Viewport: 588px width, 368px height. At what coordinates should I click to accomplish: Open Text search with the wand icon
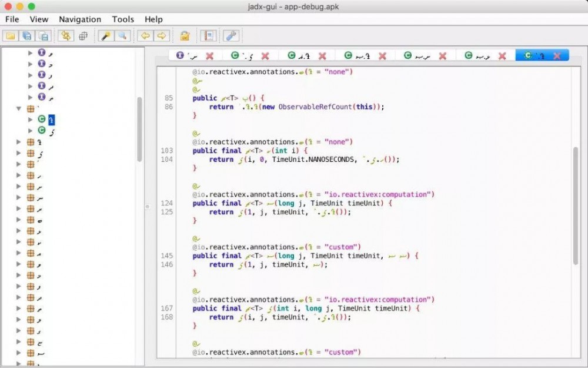click(x=106, y=36)
